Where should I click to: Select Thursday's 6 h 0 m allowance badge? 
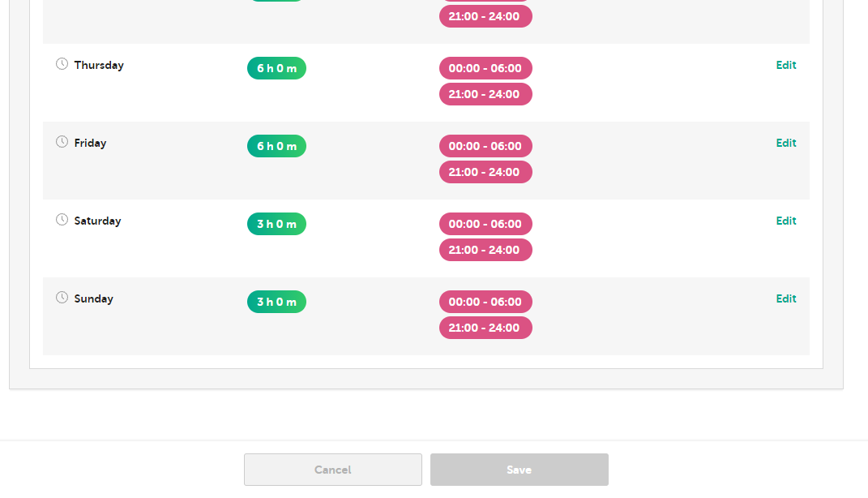click(276, 68)
